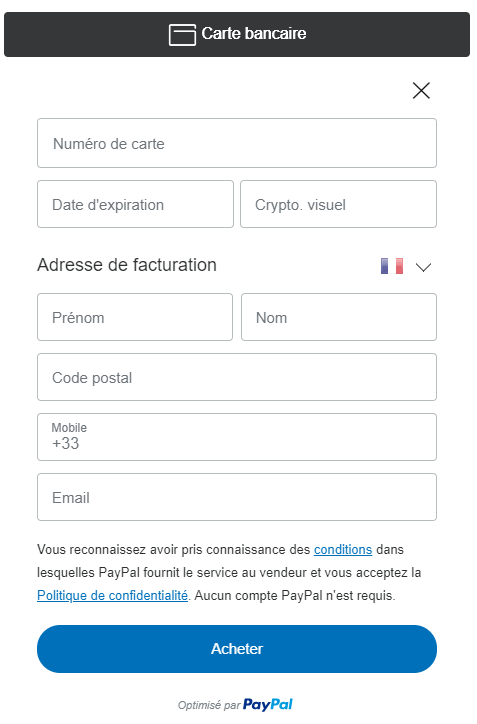This screenshot has width=477, height=724.
Task: Focus the Numéro de carte field
Action: point(237,143)
